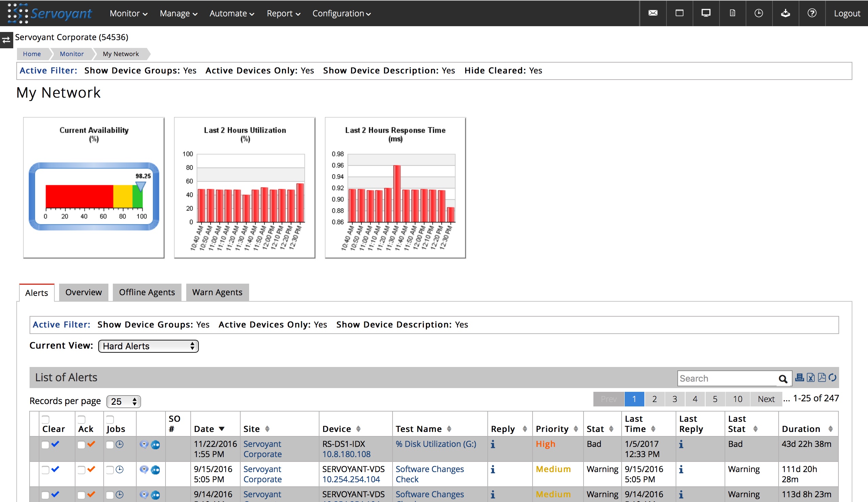Viewport: 868px width, 502px height.
Task: Tick Clear checkbox in 11/22/2016 alert row
Action: pos(45,445)
